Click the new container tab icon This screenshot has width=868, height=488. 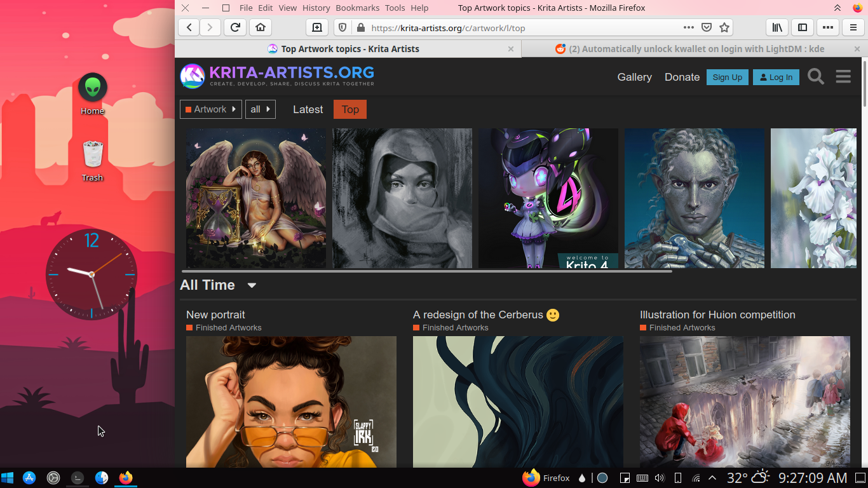(316, 27)
